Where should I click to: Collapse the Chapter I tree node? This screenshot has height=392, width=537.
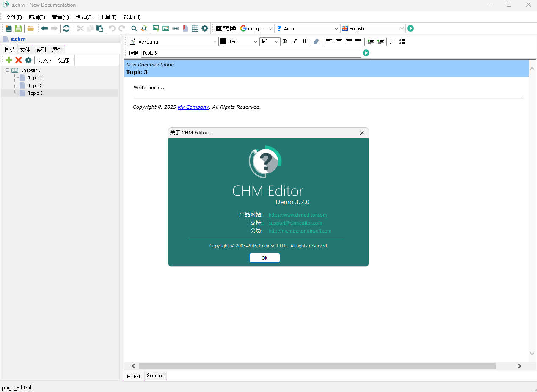(x=8, y=70)
